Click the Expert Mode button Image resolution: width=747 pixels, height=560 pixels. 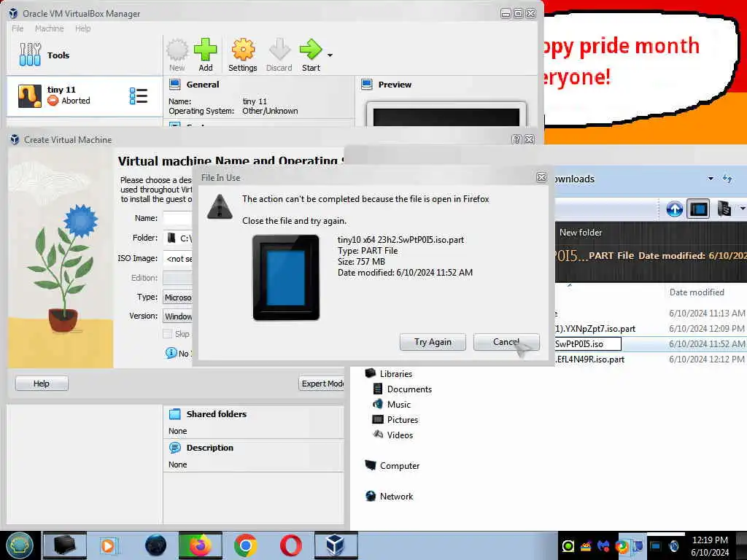point(322,384)
